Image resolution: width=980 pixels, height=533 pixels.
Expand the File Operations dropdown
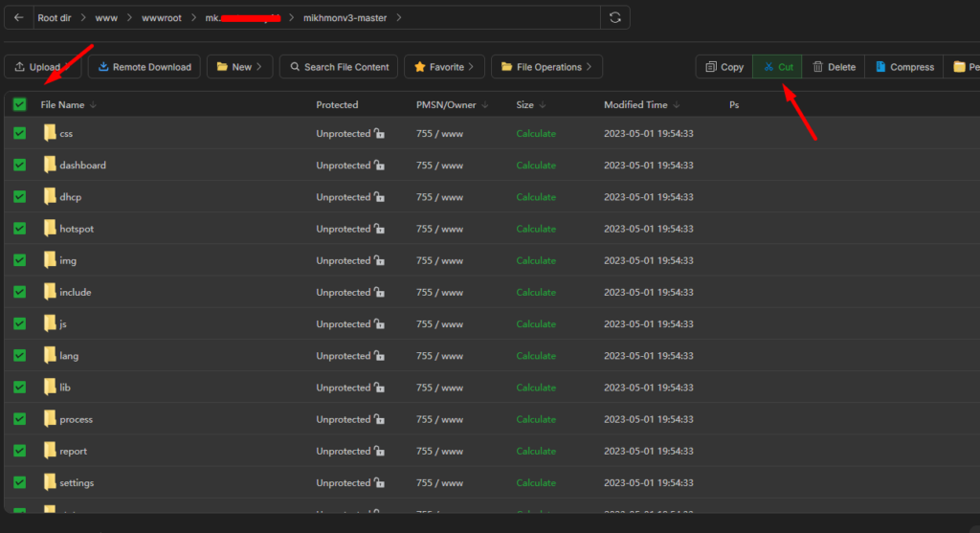coord(546,67)
